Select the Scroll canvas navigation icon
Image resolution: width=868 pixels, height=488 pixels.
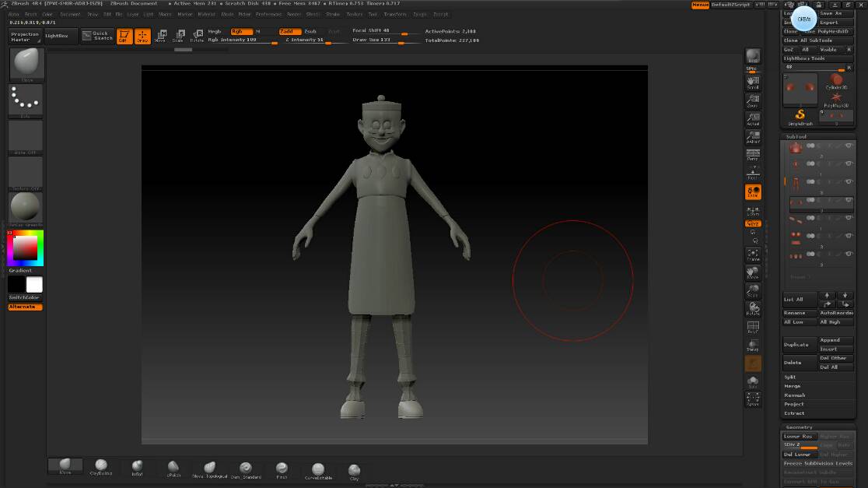(752, 83)
